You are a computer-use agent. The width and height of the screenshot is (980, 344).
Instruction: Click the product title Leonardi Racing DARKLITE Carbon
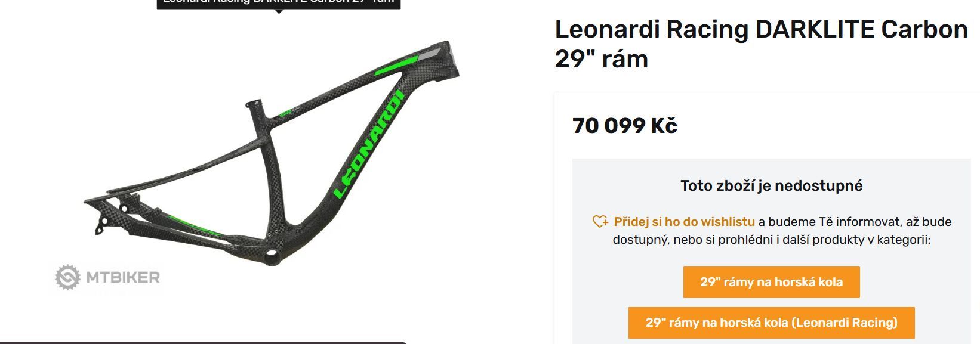point(761,44)
